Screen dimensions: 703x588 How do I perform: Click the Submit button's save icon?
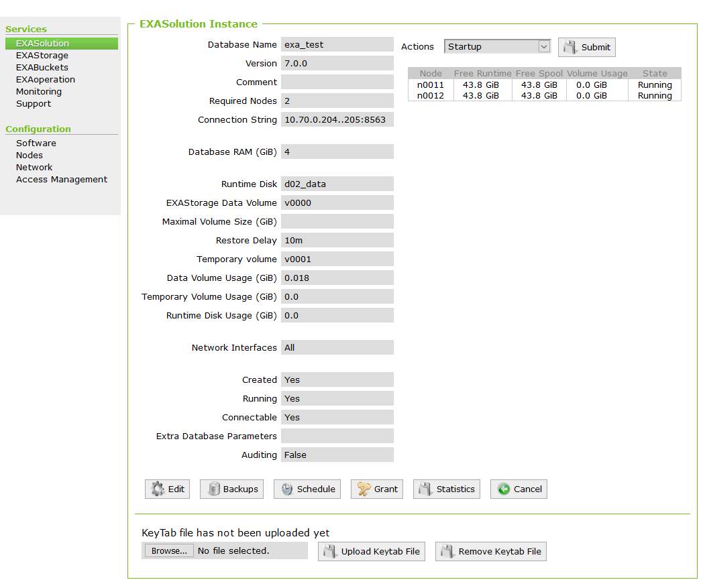click(570, 47)
